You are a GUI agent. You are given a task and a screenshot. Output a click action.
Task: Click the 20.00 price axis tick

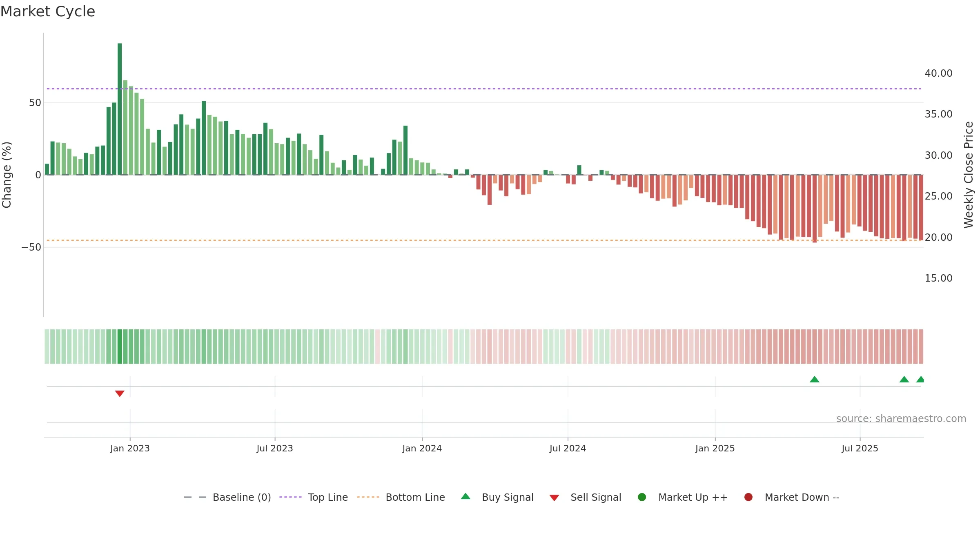pos(938,238)
